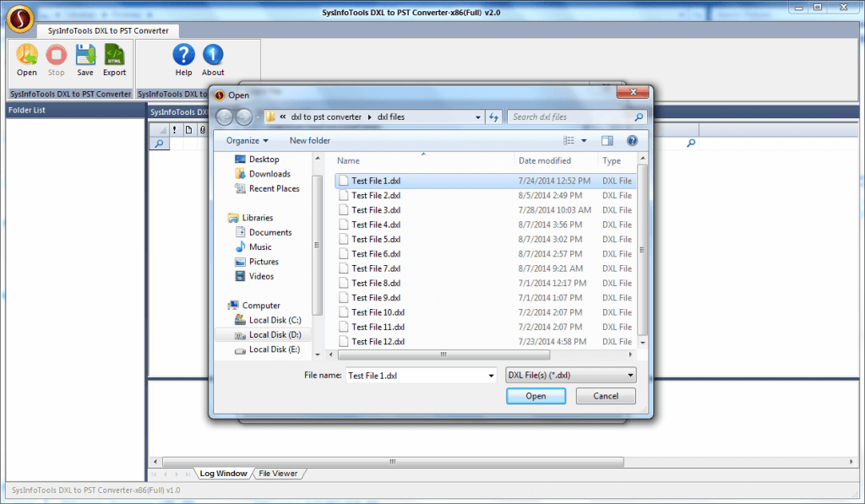Switch to the Log Window tab
The width and height of the screenshot is (865, 504).
click(x=223, y=473)
